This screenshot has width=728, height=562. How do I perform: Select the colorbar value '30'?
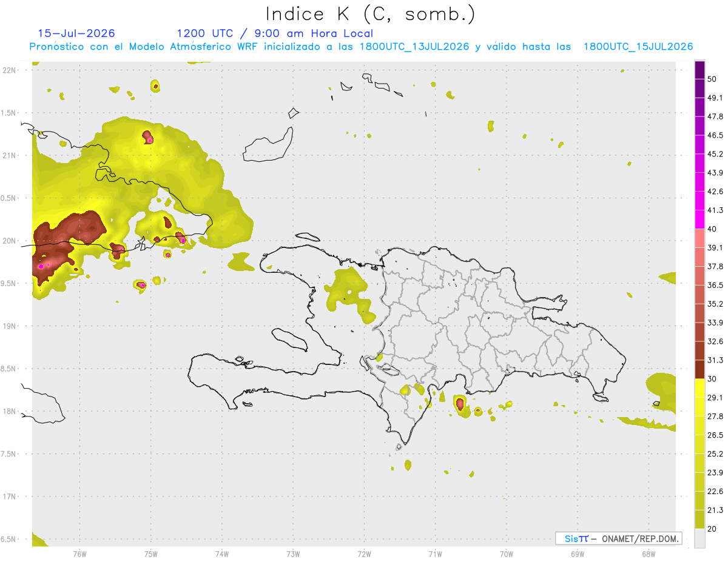pyautogui.click(x=712, y=379)
